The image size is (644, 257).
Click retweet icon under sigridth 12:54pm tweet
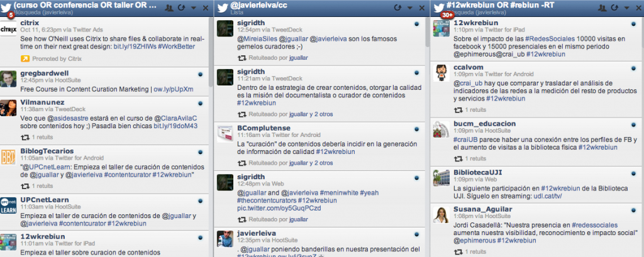[x=242, y=58]
